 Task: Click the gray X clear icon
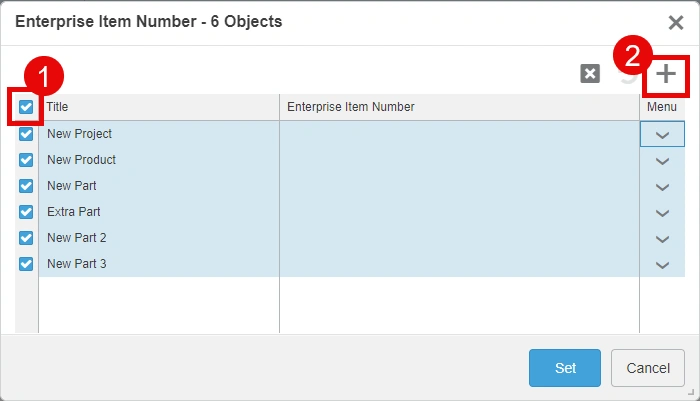pyautogui.click(x=590, y=74)
